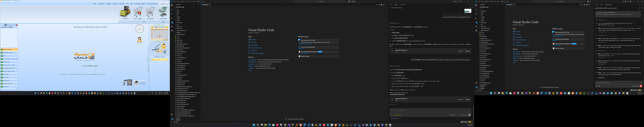Viewport: 644px width, 127px height.
Task: Open the تنظیمات menu
Action: coord(109,4)
